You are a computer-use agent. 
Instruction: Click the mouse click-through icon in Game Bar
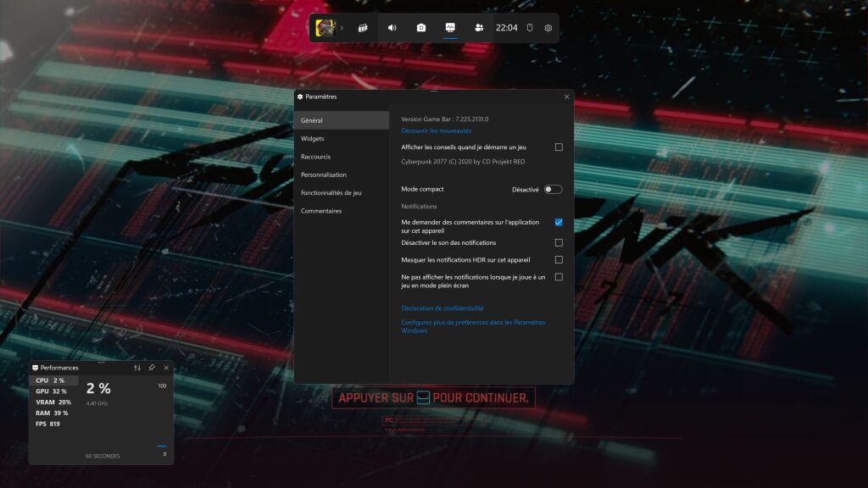530,28
